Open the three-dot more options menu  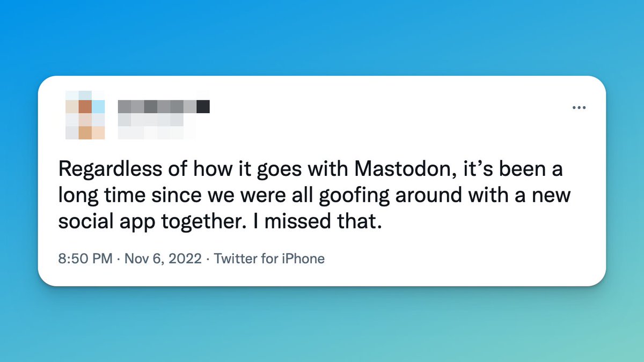coord(579,108)
